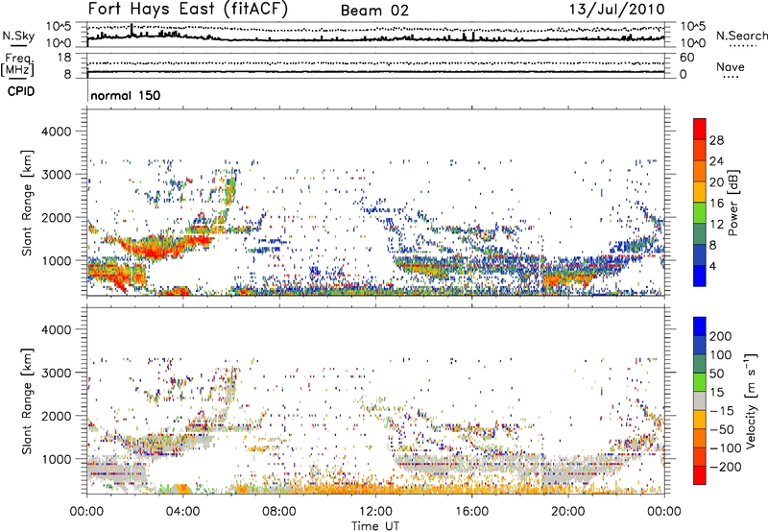Viewport: 768px width, 532px height.
Task: Click the '-200' label on Velocity colorbar
Action: (x=726, y=467)
